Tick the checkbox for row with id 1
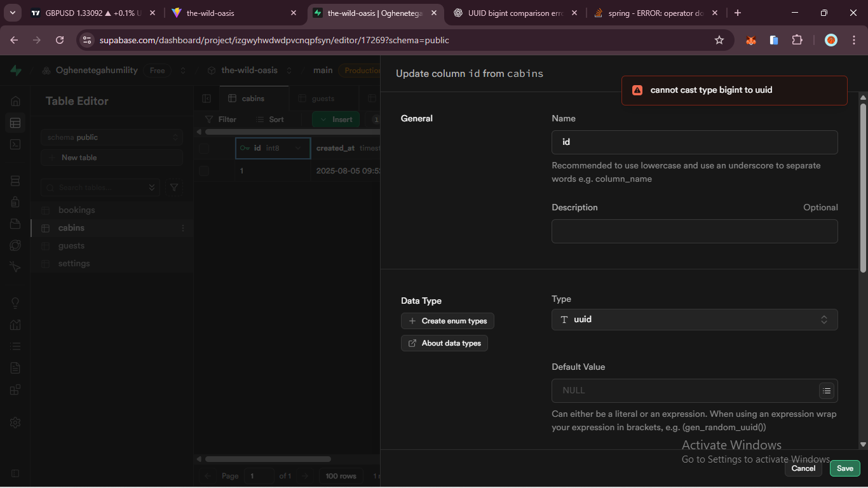 [x=204, y=170]
